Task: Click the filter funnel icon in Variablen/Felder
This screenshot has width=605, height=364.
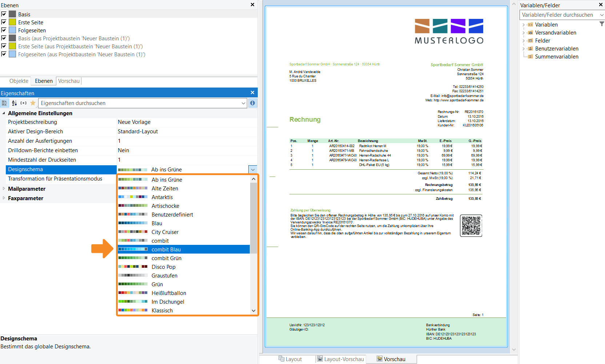Action: click(602, 24)
